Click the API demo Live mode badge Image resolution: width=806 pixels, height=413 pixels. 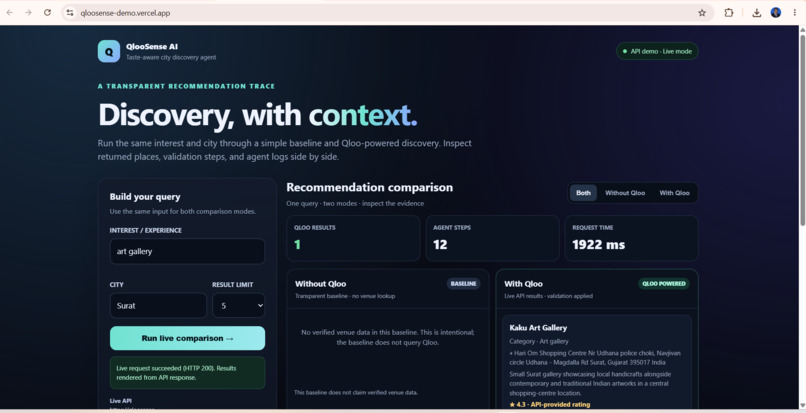(x=657, y=51)
